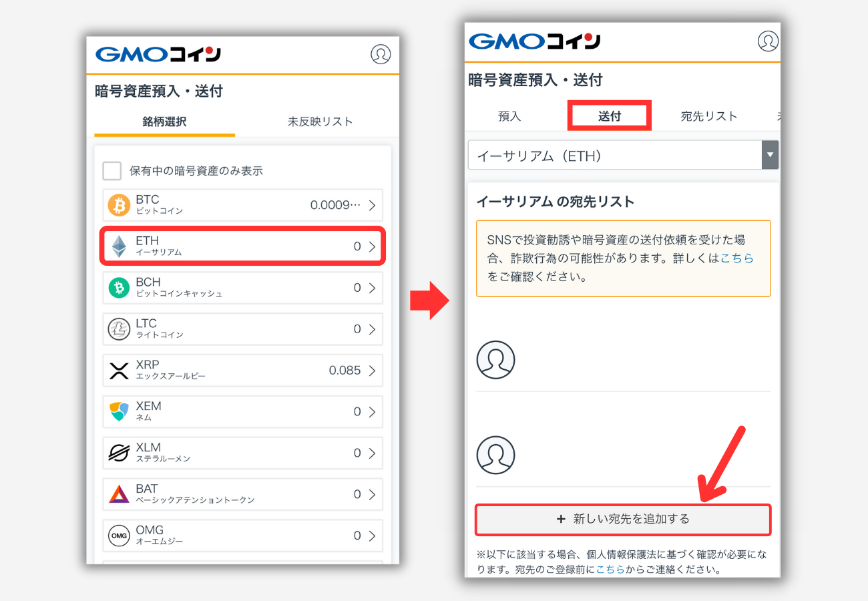This screenshot has height=601, width=868.
Task: Click the XRP logo icon
Action: 119,371
